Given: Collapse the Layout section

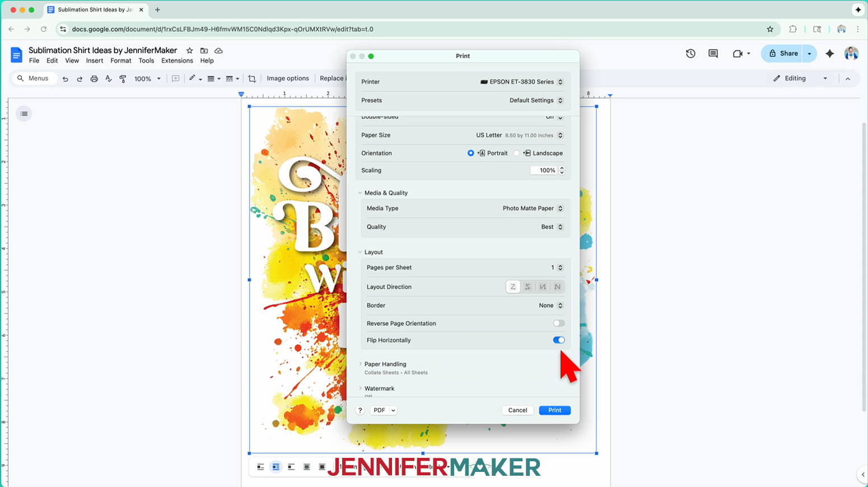Looking at the screenshot, I should pyautogui.click(x=360, y=252).
